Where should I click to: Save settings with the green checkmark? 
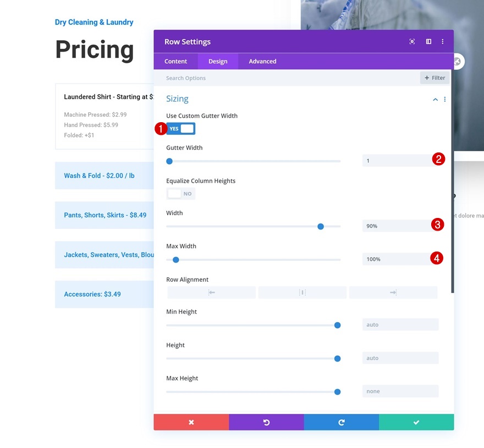click(x=416, y=422)
